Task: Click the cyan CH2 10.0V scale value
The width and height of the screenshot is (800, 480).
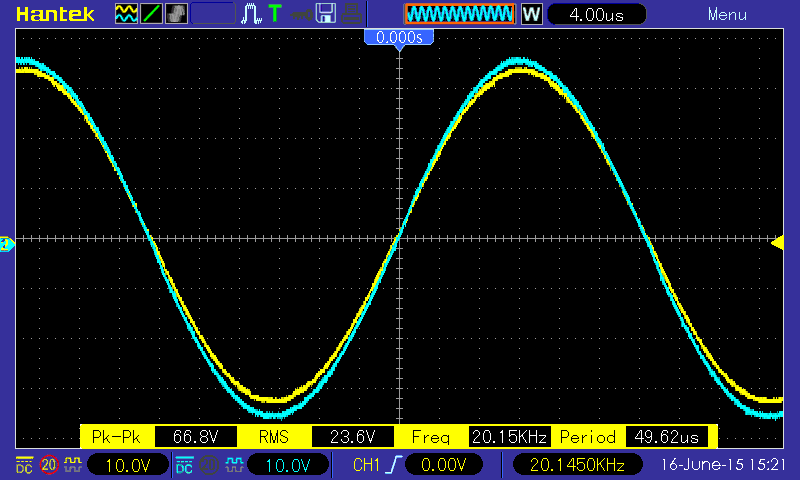Action: coord(288,465)
